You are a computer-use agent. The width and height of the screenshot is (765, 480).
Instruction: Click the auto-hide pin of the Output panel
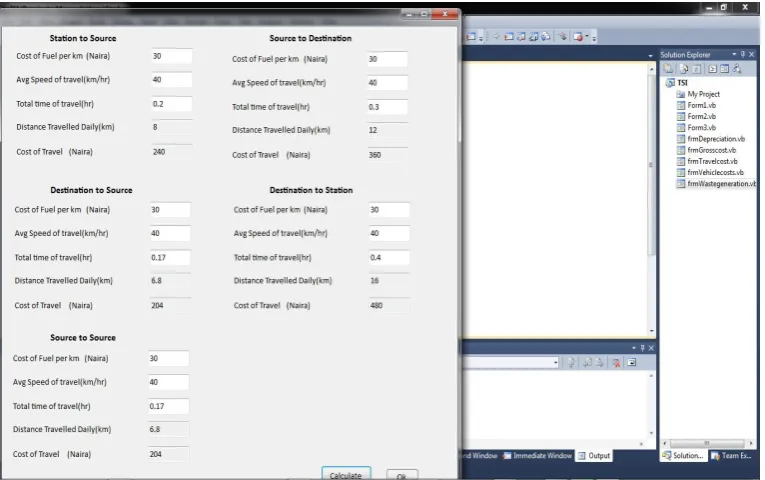(642, 348)
